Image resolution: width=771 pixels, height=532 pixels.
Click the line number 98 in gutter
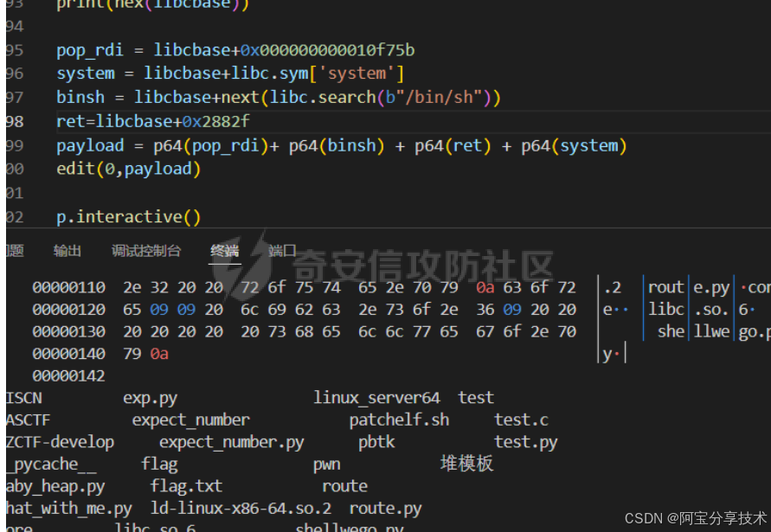tap(14, 121)
